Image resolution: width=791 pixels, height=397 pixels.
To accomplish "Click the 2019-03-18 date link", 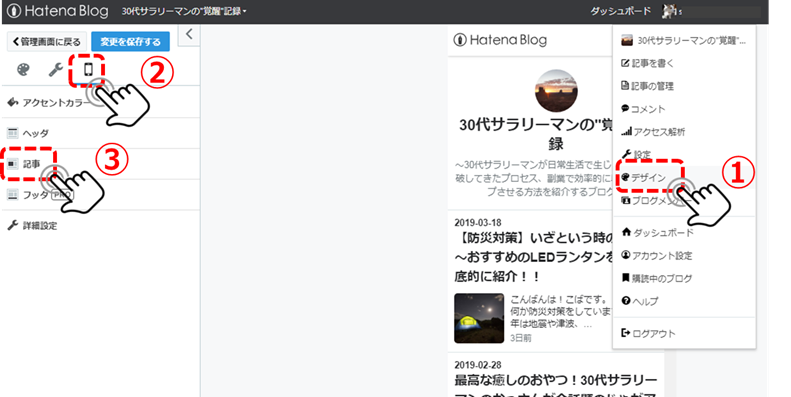I will click(x=478, y=222).
